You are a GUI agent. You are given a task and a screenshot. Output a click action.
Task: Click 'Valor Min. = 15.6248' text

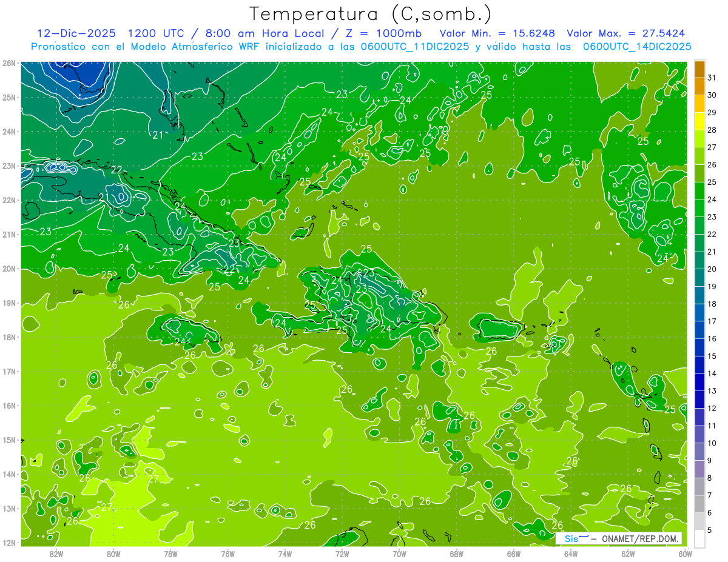(497, 33)
